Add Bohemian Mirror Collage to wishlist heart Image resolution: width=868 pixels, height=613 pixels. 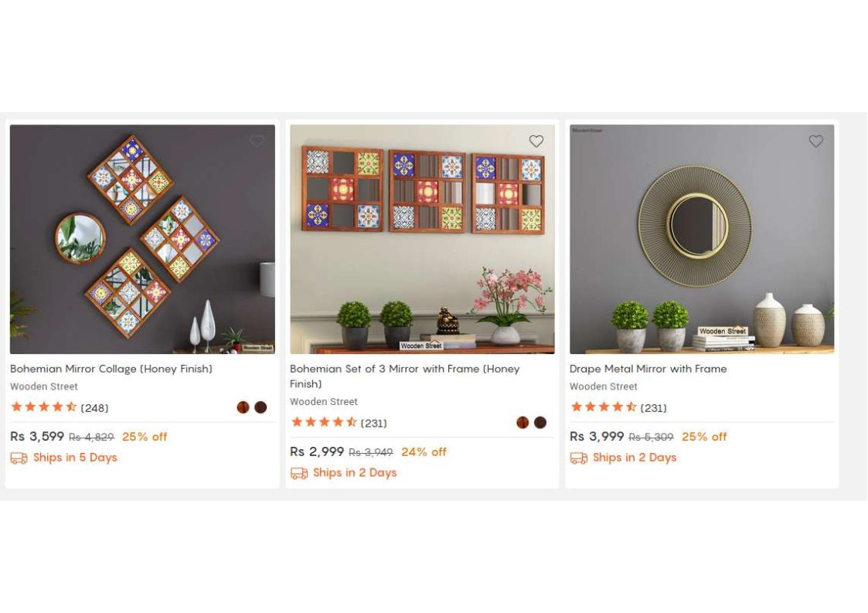point(257,141)
